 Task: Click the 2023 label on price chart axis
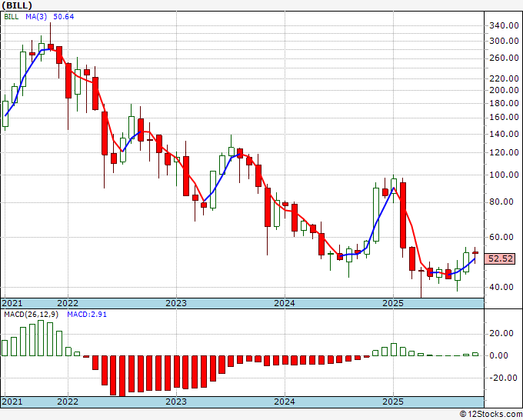coord(176,303)
